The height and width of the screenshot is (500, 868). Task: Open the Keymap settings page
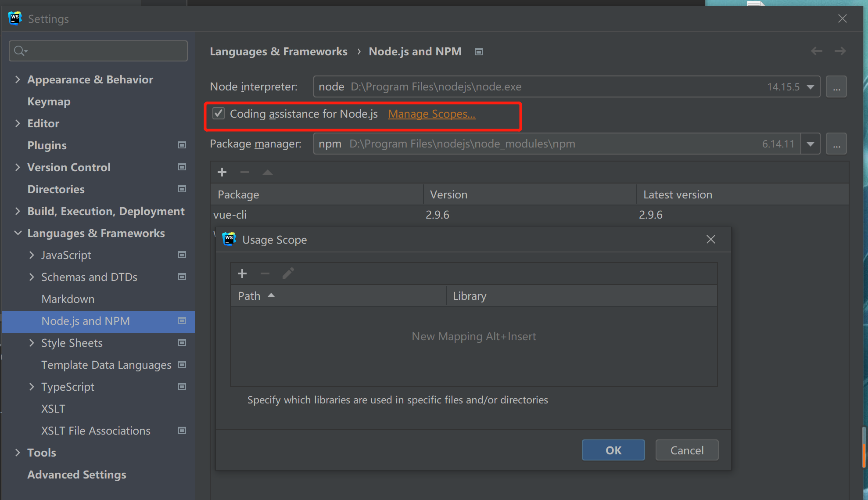(49, 101)
